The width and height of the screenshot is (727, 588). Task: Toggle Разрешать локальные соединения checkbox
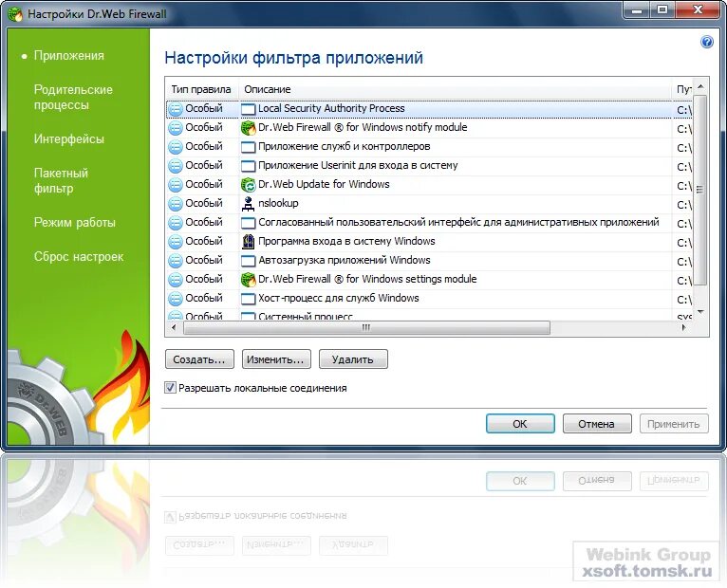click(x=170, y=388)
